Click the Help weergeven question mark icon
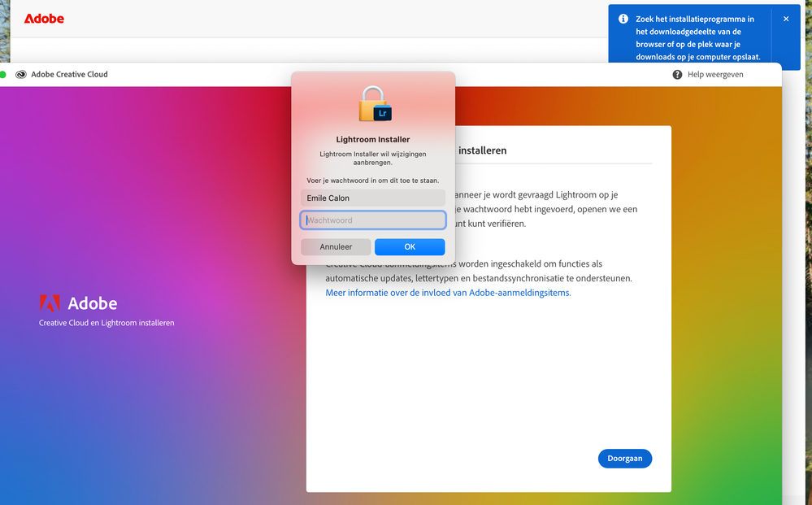The image size is (812, 505). click(x=677, y=75)
